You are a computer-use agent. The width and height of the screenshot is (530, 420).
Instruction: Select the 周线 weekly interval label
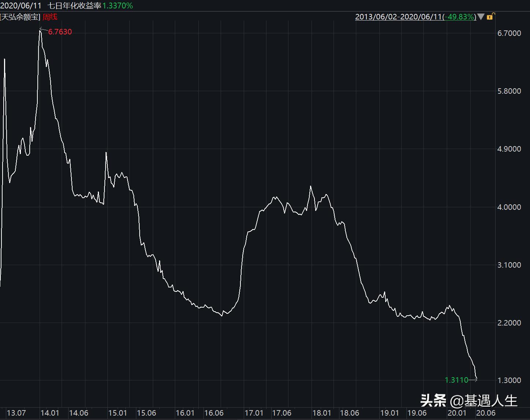49,17
